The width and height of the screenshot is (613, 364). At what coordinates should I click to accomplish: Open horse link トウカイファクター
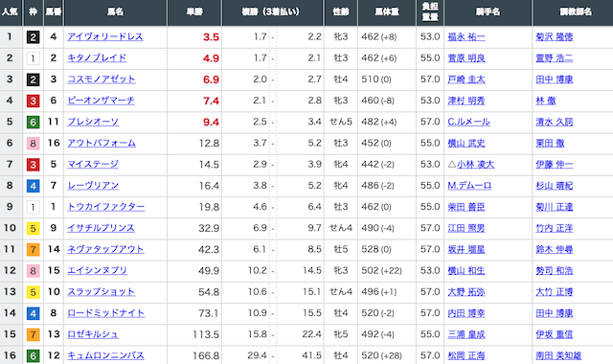click(x=106, y=207)
